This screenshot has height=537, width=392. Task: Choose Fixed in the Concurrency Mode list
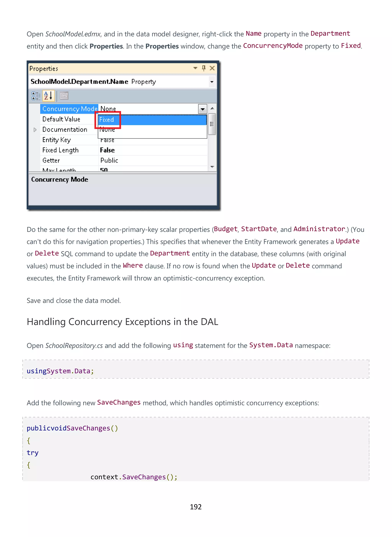pyautogui.click(x=152, y=120)
